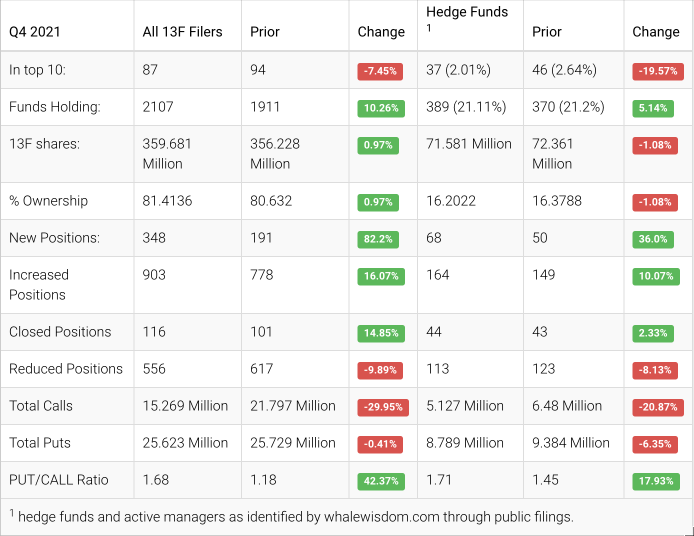Select the 36.0% green badge
Viewport: 694px width, 536px height.
click(652, 239)
